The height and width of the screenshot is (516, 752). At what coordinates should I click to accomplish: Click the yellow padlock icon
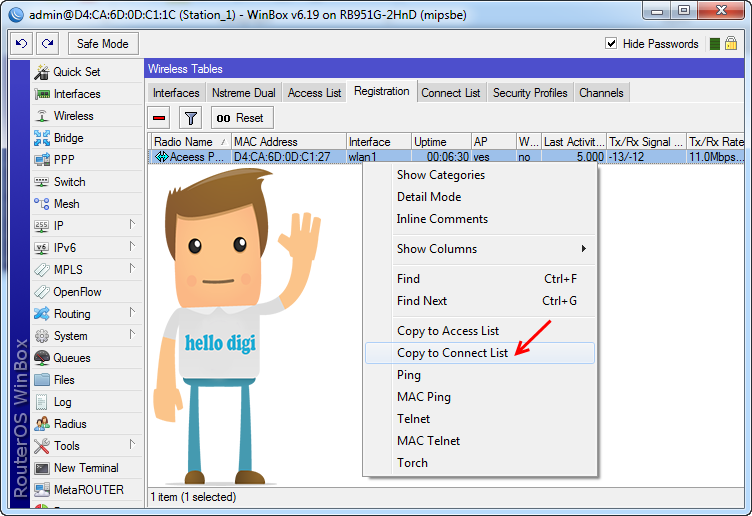(731, 43)
